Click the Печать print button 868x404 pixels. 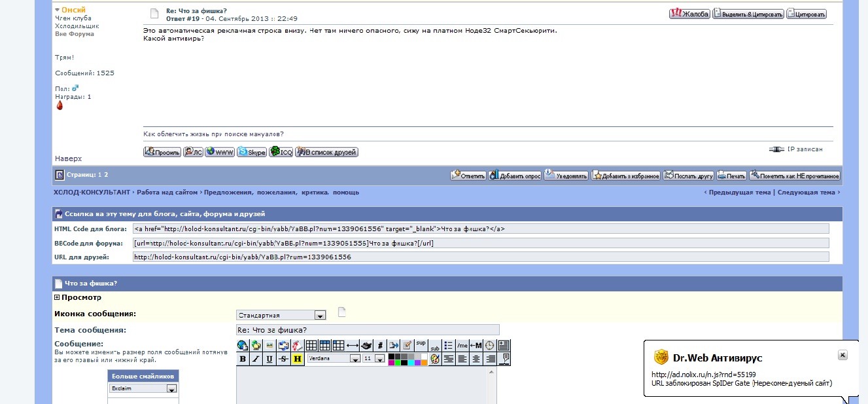click(x=731, y=175)
